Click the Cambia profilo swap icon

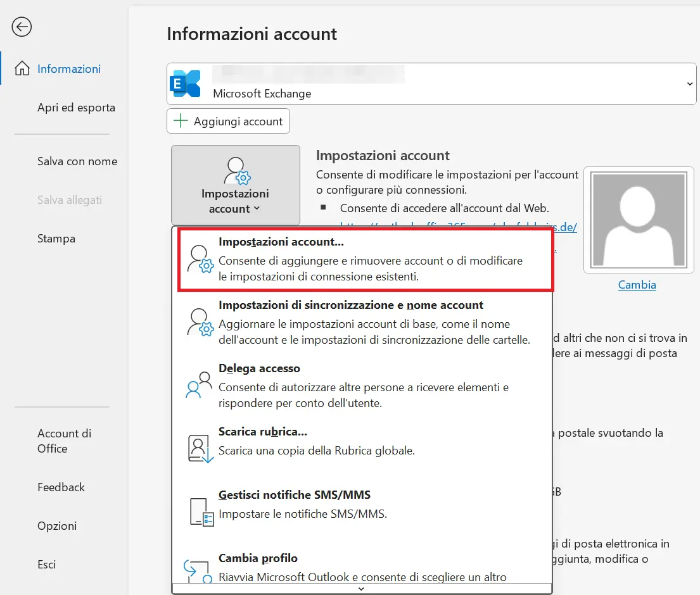[198, 572]
